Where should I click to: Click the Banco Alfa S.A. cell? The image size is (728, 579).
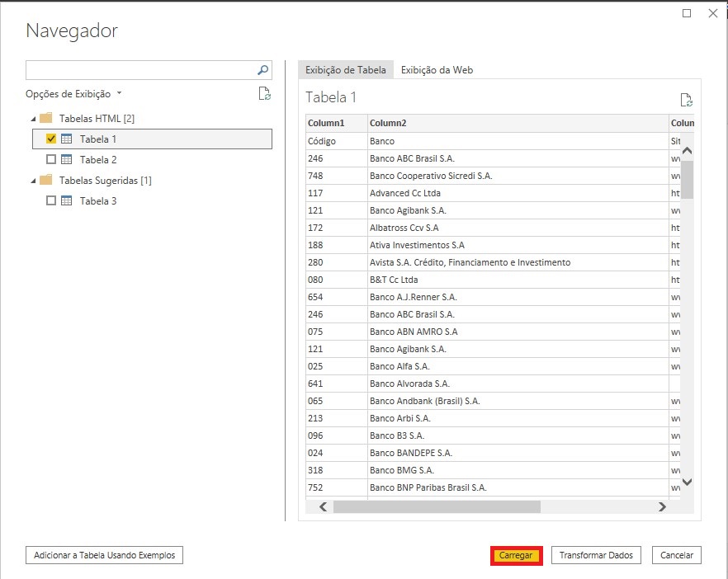tap(518, 366)
